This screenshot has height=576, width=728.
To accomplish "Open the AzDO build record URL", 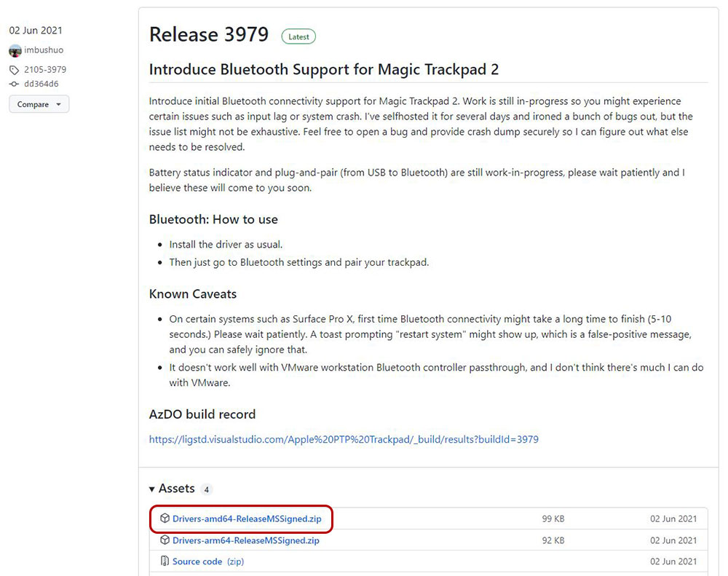I will coord(344,439).
